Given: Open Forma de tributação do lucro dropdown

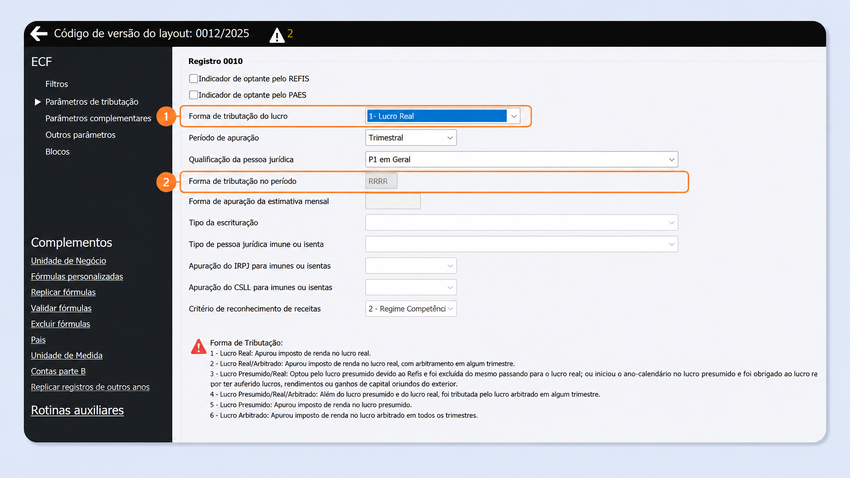Looking at the screenshot, I should 443,116.
